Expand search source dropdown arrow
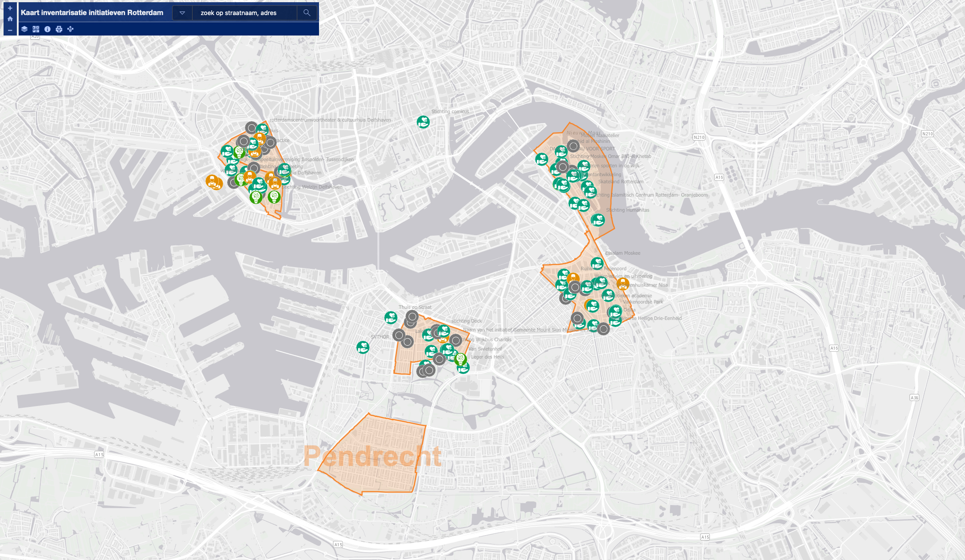The width and height of the screenshot is (965, 560). pyautogui.click(x=182, y=13)
